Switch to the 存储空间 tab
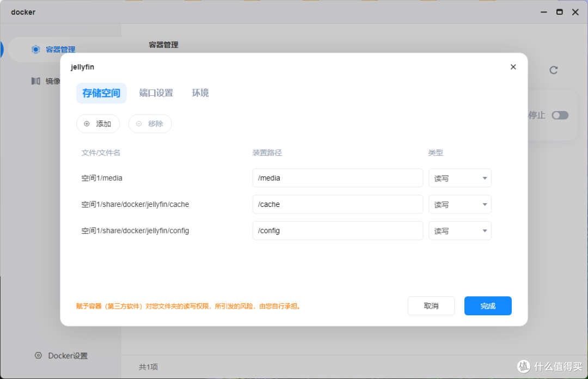Screen dimensions: 588x379 pos(101,93)
